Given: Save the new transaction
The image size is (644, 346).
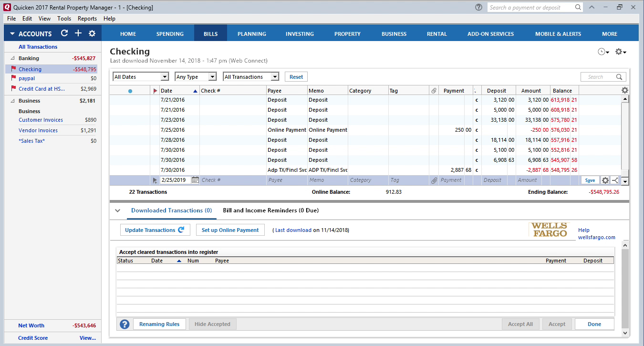Looking at the screenshot, I should [590, 180].
